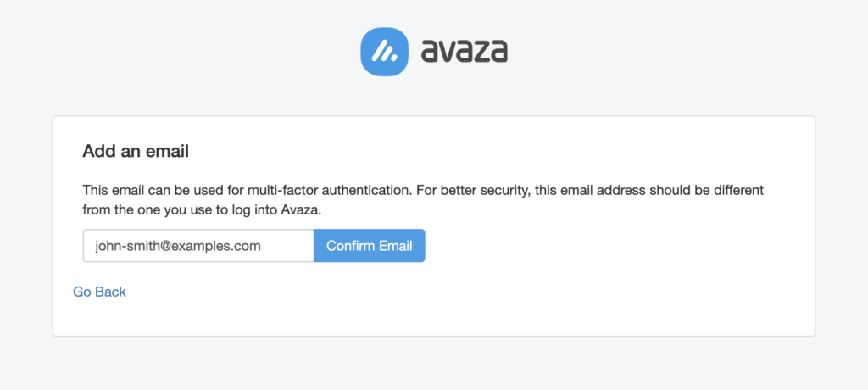Select the "Add an email" heading
The width and height of the screenshot is (868, 390).
coord(136,151)
